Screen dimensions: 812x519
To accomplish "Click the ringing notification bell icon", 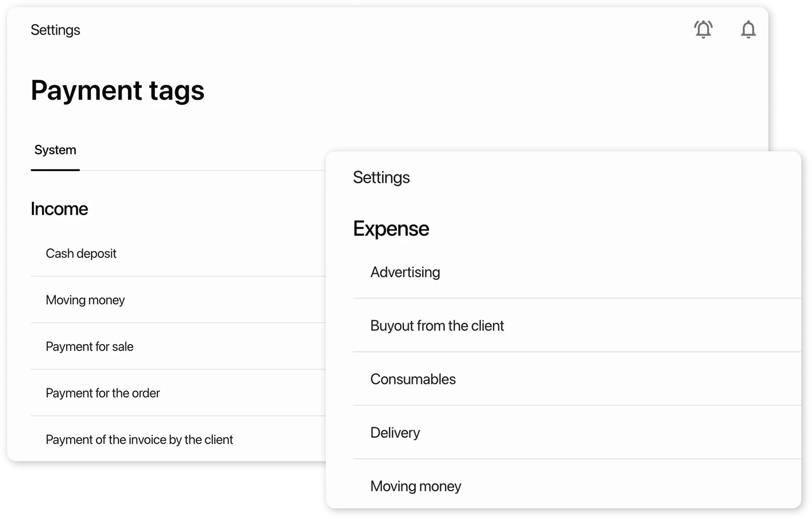I will pos(703,29).
